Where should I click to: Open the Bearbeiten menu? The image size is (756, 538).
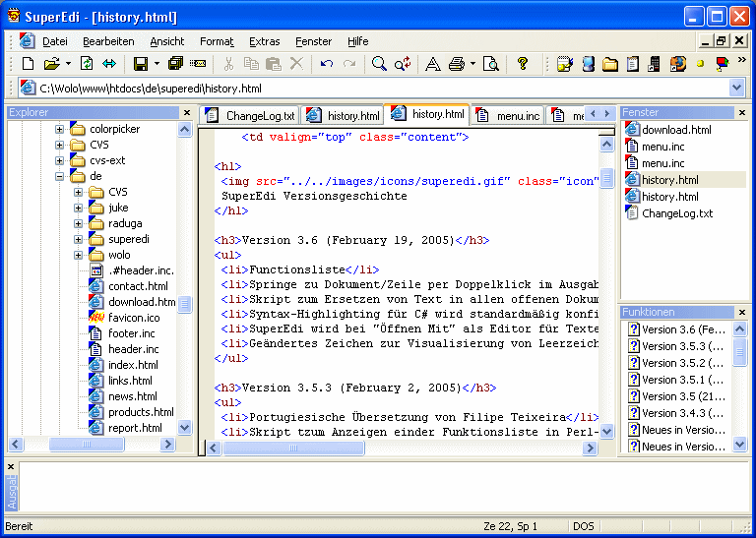click(x=108, y=41)
